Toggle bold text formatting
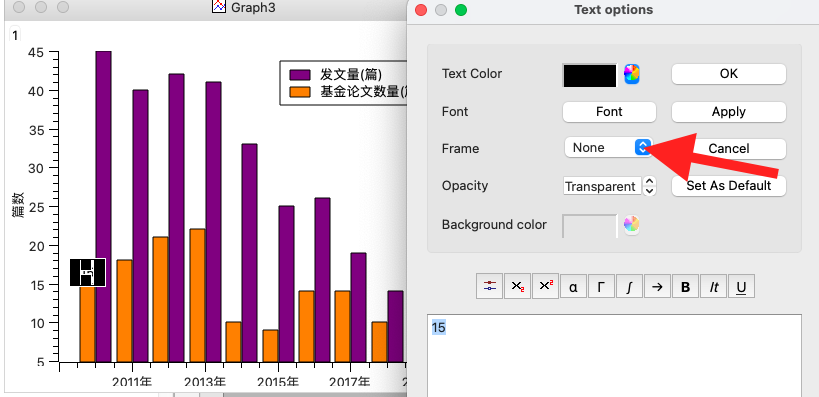 686,286
